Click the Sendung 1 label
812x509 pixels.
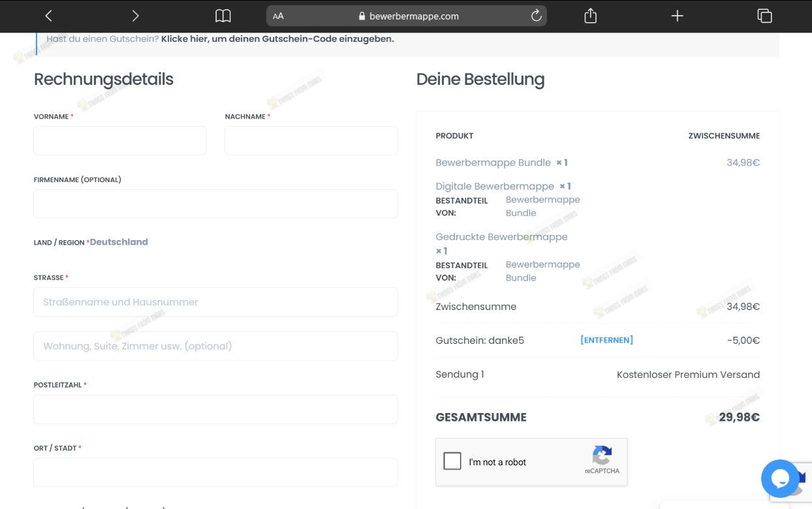460,375
